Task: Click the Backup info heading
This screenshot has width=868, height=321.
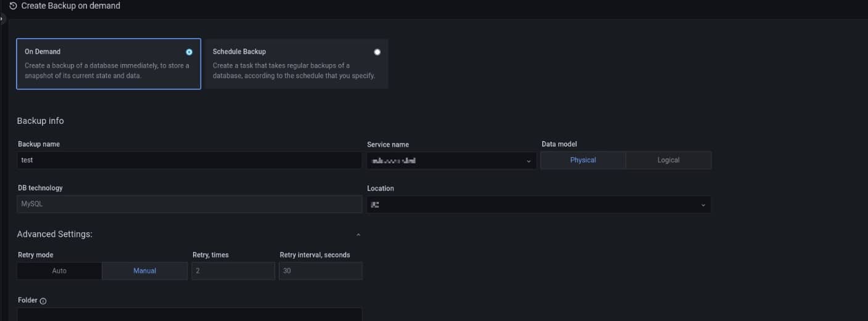Action: (40, 121)
